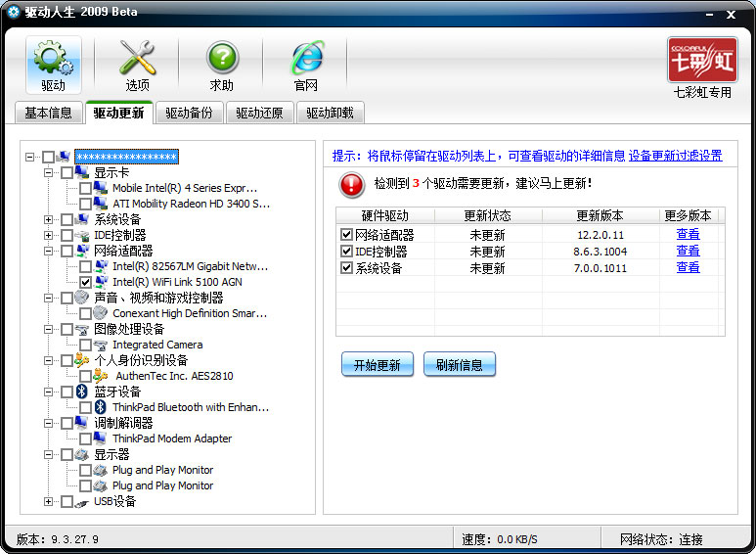Open the 求助 help icon

point(221,66)
